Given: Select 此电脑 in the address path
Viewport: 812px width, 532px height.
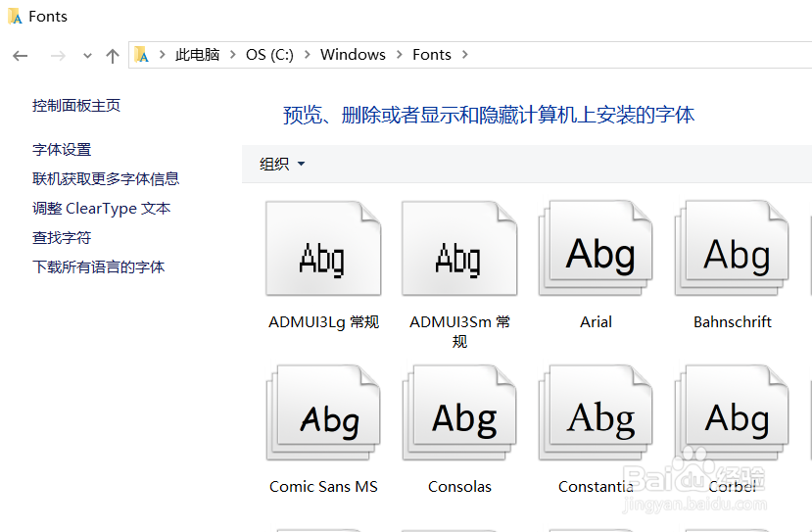Looking at the screenshot, I should click(197, 55).
